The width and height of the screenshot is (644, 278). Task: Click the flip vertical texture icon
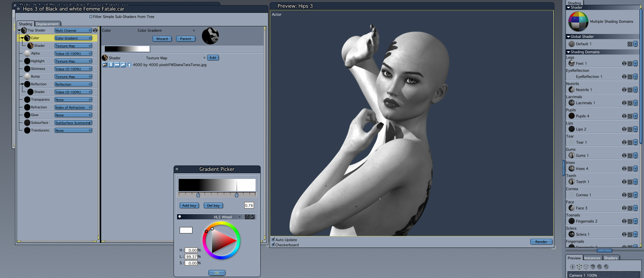coord(111,65)
